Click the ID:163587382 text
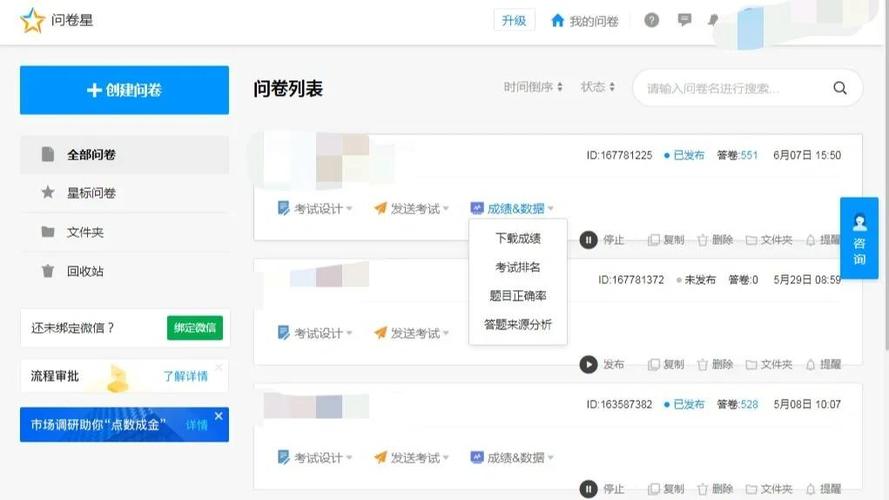Viewport: 889px width, 500px height. 619,404
